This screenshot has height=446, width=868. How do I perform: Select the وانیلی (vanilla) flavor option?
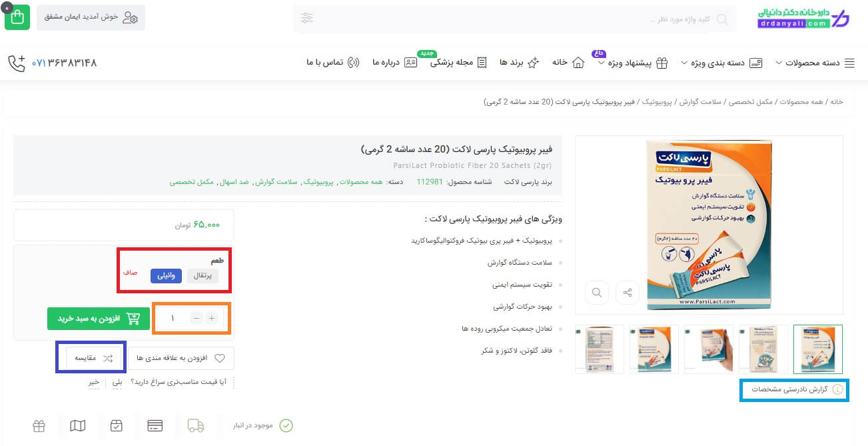point(166,276)
